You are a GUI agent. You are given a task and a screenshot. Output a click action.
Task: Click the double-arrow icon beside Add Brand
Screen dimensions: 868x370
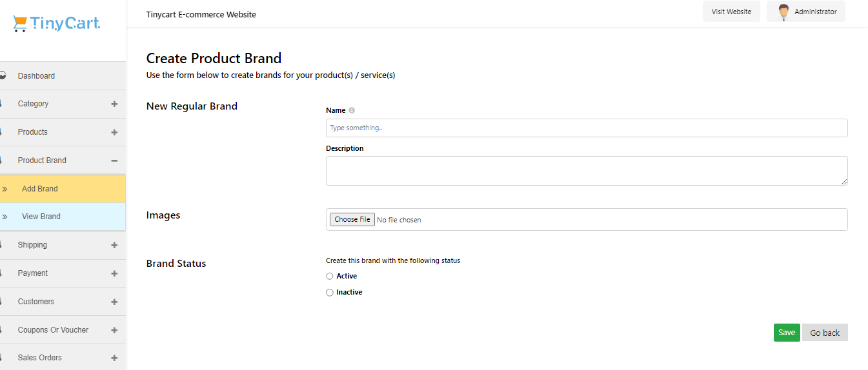5,189
